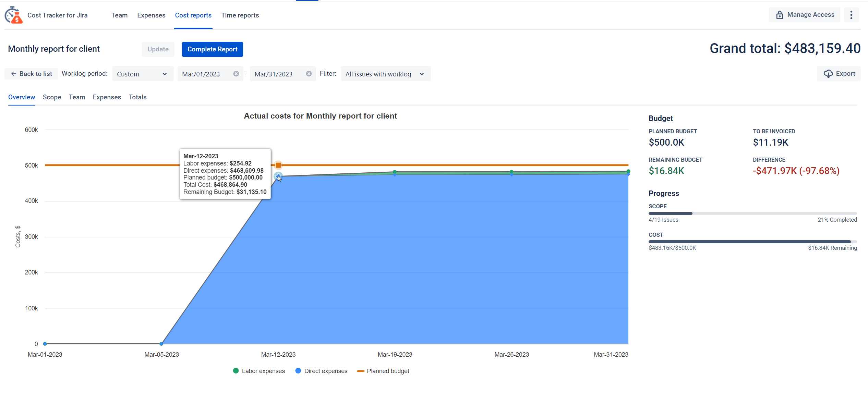Click the planned budget marker on chart
Image resolution: width=868 pixels, height=393 pixels.
[278, 165]
